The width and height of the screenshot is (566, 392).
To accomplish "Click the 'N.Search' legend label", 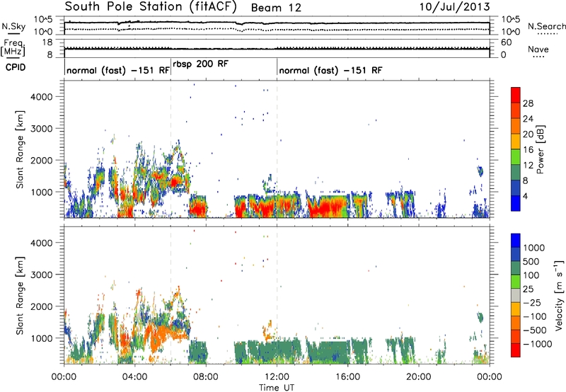I will pyautogui.click(x=546, y=26).
